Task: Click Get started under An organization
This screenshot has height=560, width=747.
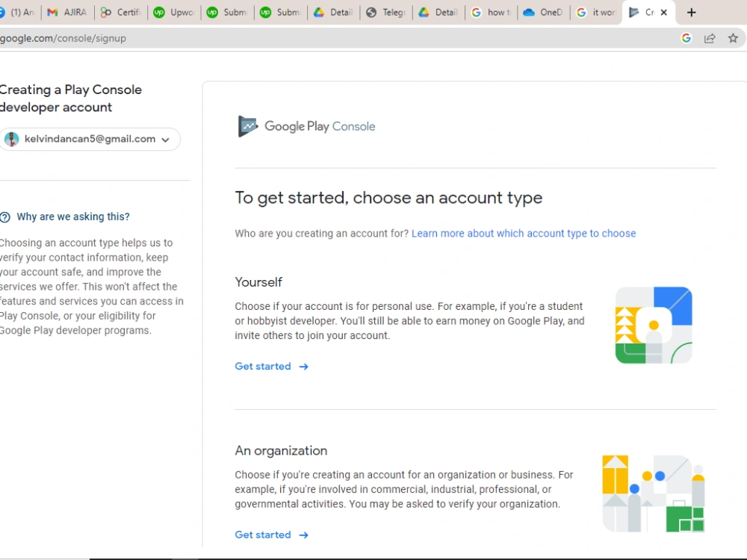Action: pyautogui.click(x=263, y=535)
